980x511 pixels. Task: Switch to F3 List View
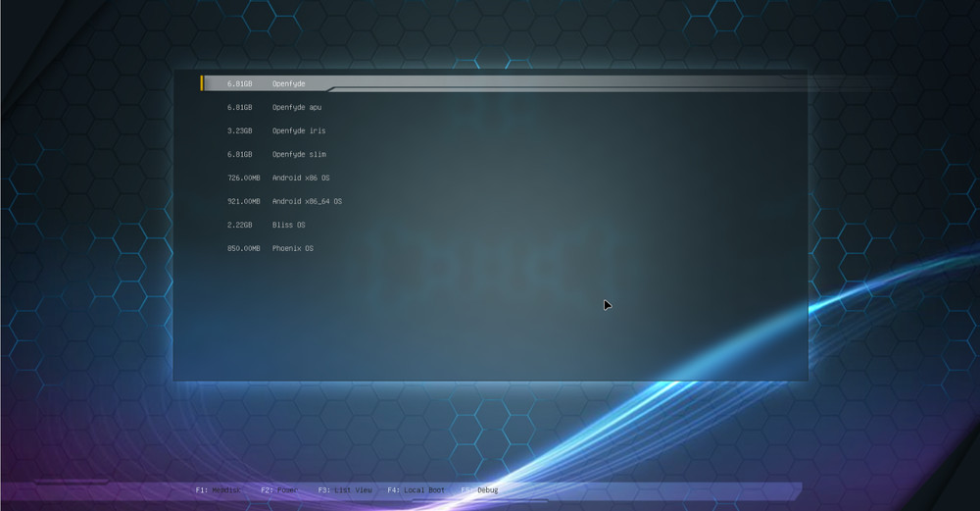[x=344, y=490]
